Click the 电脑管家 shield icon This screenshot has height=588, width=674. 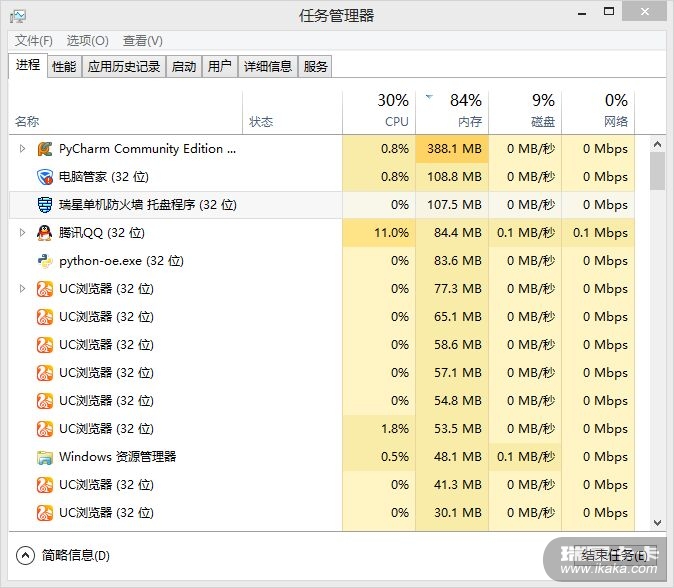click(x=45, y=177)
